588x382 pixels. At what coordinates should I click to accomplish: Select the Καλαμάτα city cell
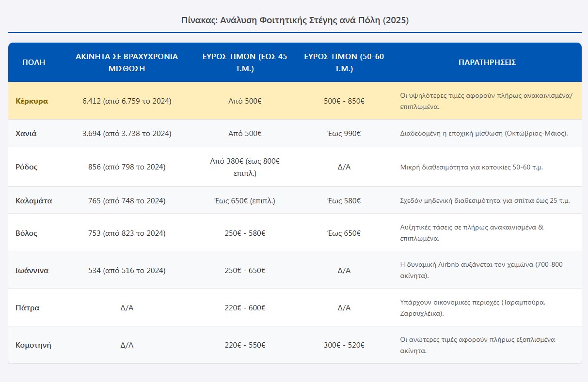pyautogui.click(x=34, y=201)
